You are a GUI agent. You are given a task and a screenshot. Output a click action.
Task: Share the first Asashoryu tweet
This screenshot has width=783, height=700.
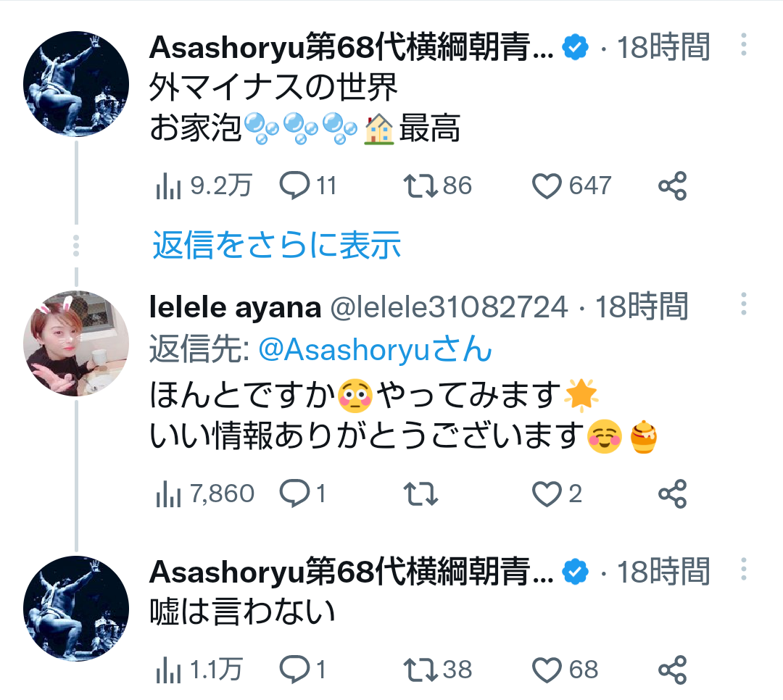click(672, 187)
